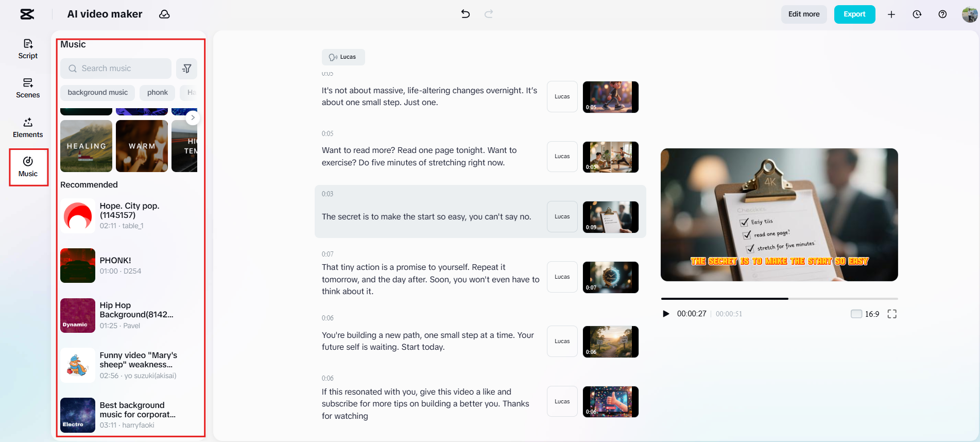Switch to the Scenes panel
This screenshot has width=980, height=442.
point(28,88)
